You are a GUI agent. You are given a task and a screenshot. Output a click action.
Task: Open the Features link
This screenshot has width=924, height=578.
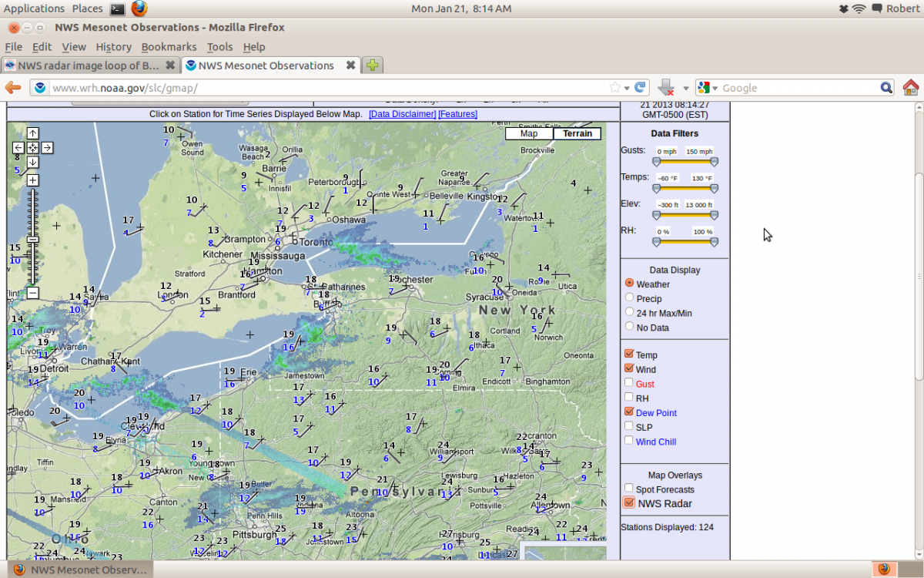[458, 114]
